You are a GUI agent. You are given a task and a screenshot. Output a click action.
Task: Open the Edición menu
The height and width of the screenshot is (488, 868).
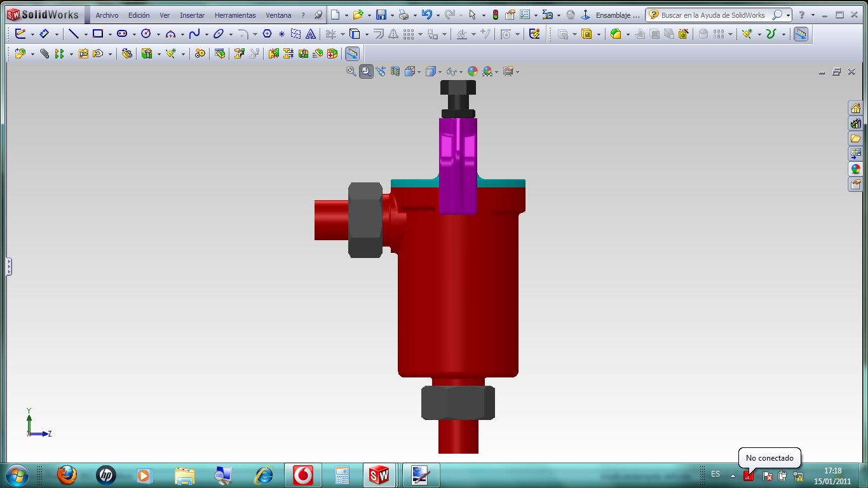coord(139,15)
